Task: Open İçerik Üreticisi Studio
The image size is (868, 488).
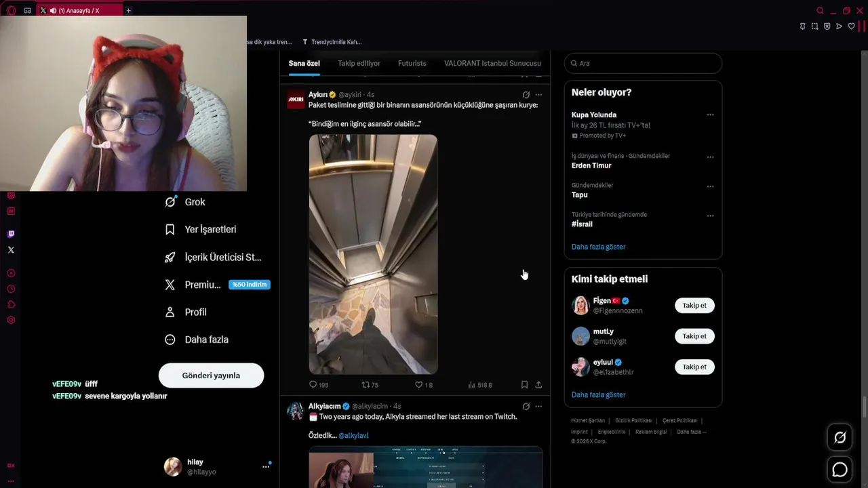Action: pyautogui.click(x=213, y=258)
